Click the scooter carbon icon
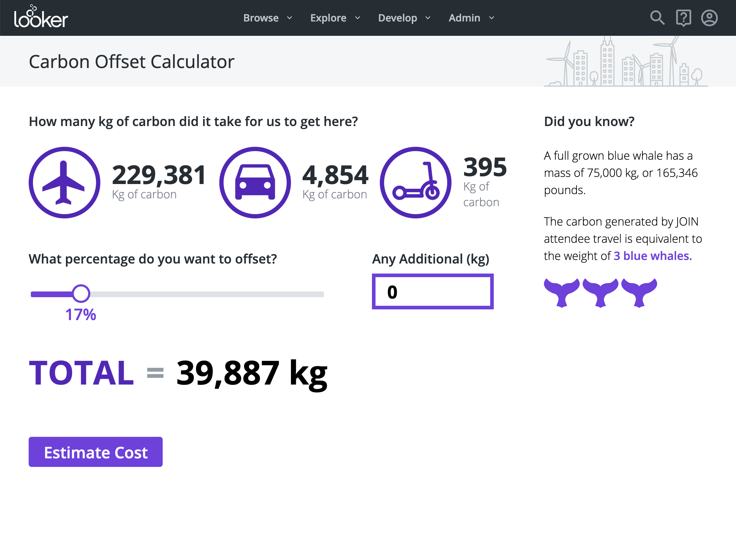The image size is (736, 560). point(415,182)
